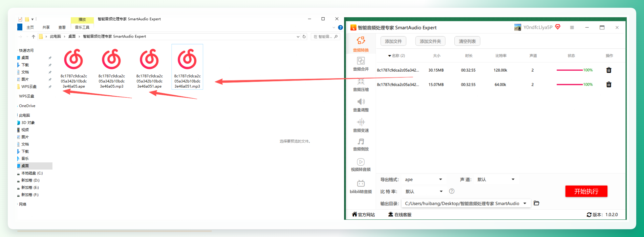Image resolution: width=644 pixels, height=237 pixels.
Task: Select file 3e46a05.mp3 in Explorer
Action: pyautogui.click(x=112, y=67)
